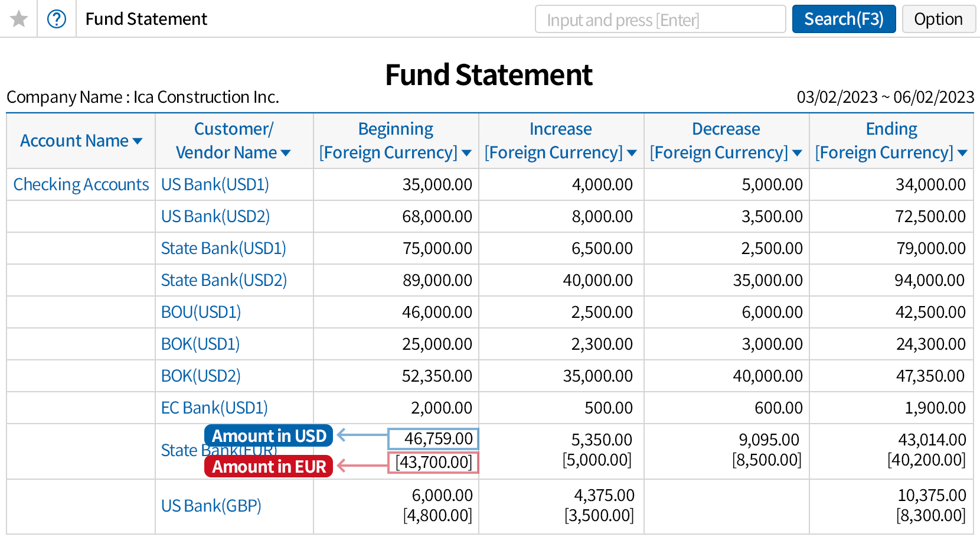Click the favorite star icon

(x=19, y=19)
